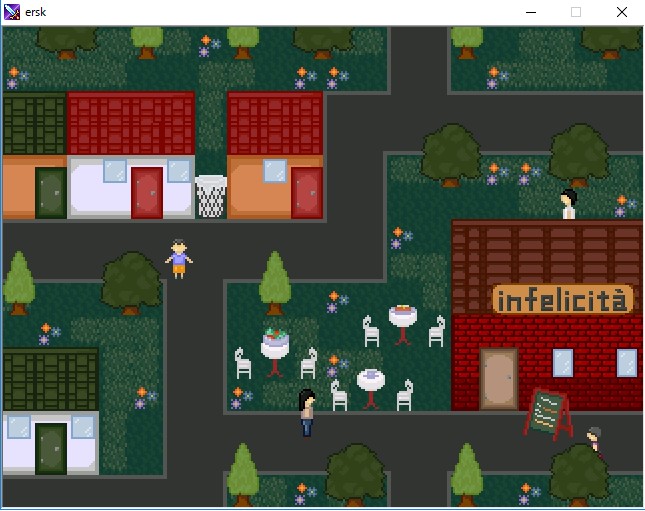
Task: Open the red door right of trash basket
Action: pyautogui.click(x=306, y=192)
